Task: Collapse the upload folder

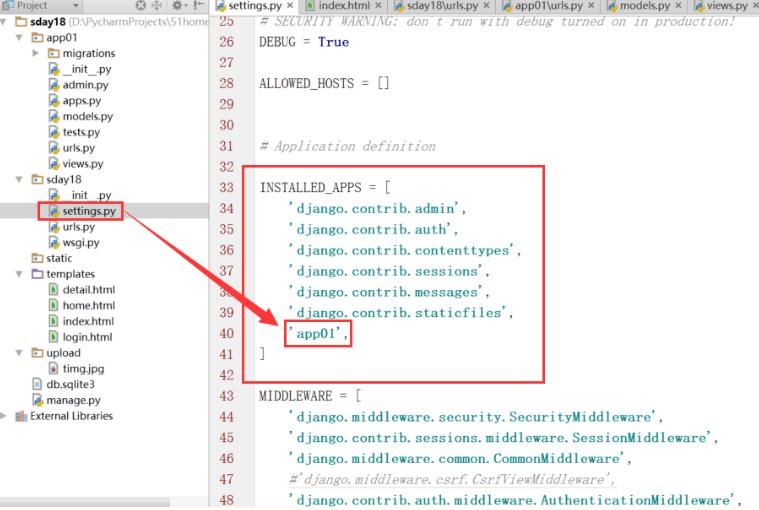Action: coord(19,353)
